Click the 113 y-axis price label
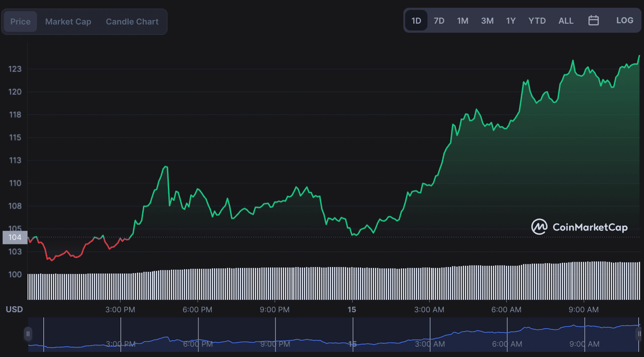The width and height of the screenshot is (644, 357). click(x=15, y=160)
